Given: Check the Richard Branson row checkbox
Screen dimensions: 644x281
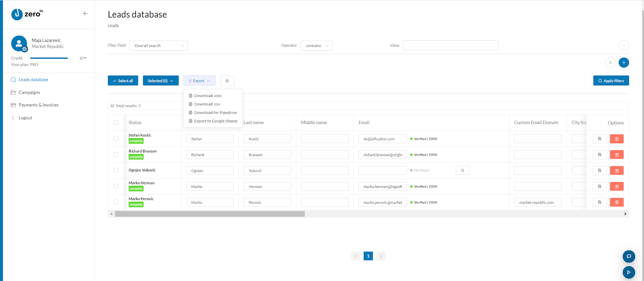Looking at the screenshot, I should 116,155.
